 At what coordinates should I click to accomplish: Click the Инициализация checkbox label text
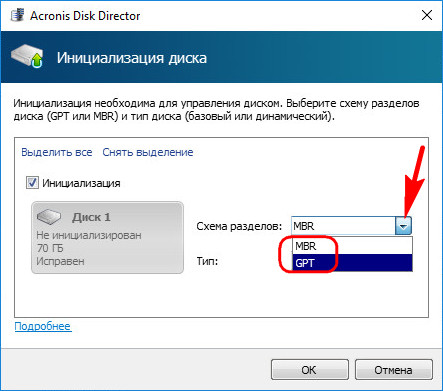(x=81, y=183)
